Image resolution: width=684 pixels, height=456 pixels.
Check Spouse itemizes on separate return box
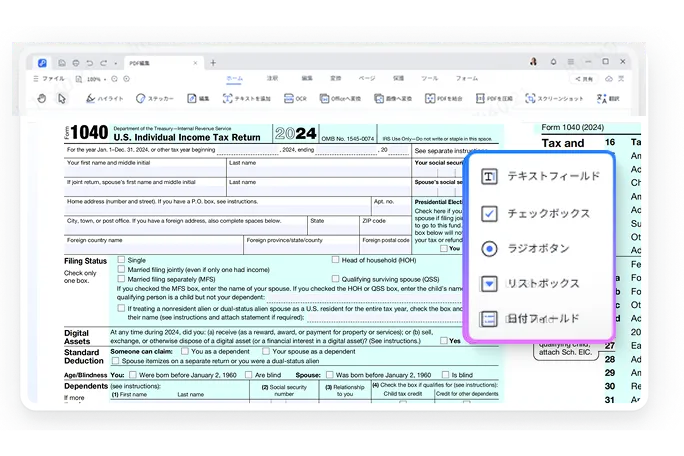[x=116, y=361]
